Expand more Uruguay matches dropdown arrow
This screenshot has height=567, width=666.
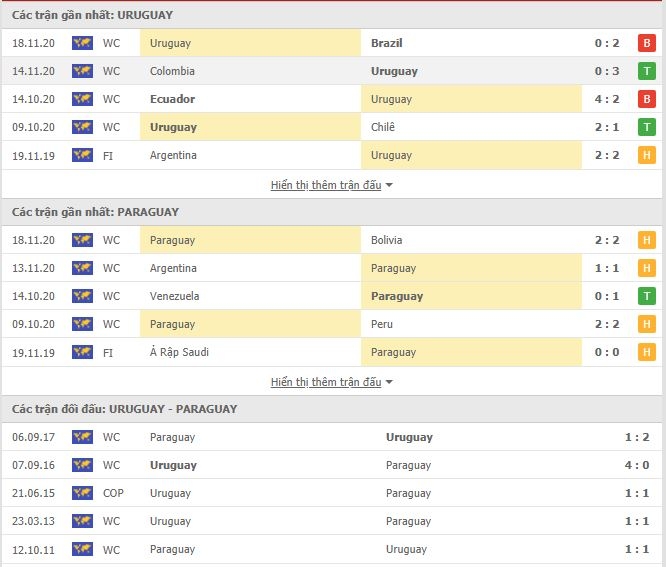click(389, 185)
